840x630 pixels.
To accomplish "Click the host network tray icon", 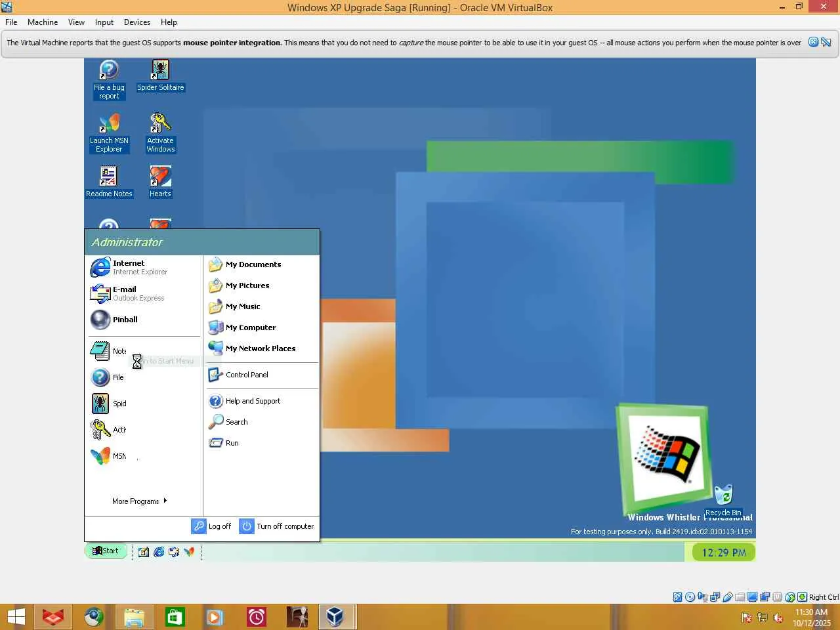I will pyautogui.click(x=763, y=618).
